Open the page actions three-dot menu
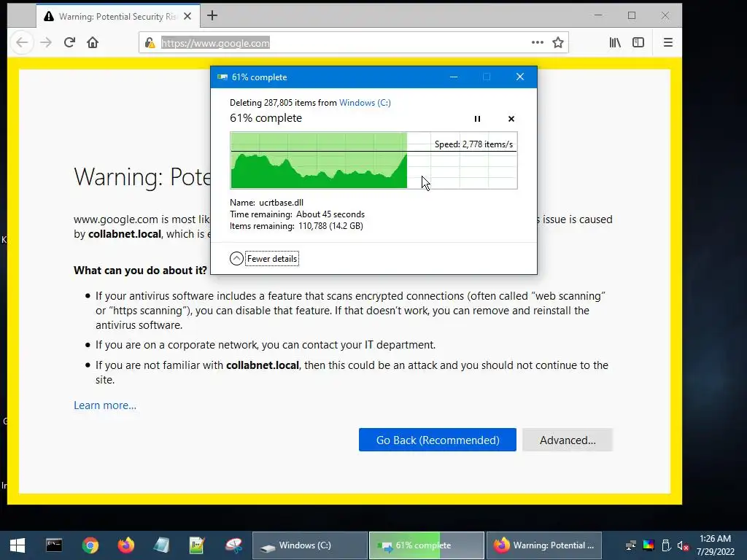This screenshot has width=747, height=560. pyautogui.click(x=538, y=42)
